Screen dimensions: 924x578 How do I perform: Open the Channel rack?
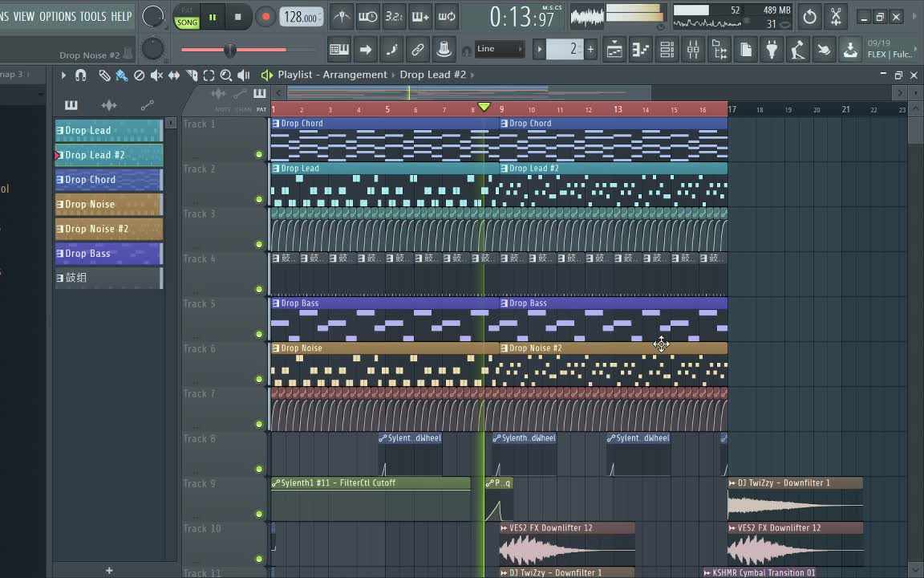(x=667, y=49)
